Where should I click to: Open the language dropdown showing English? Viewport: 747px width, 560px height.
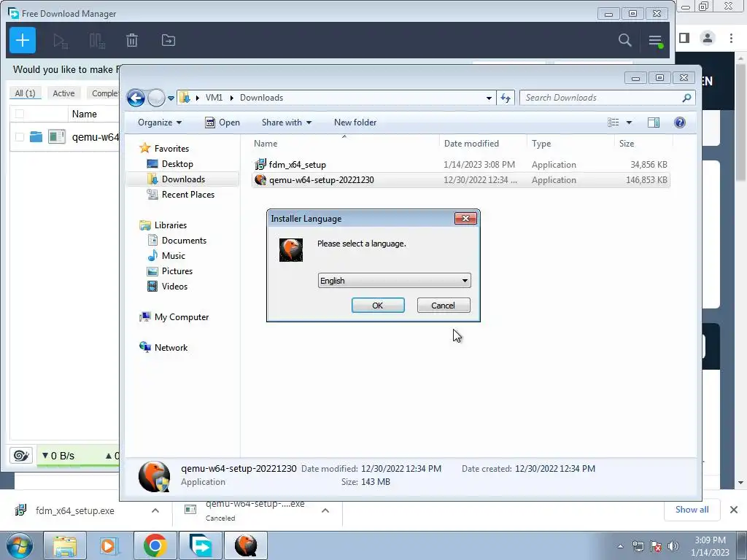tap(394, 281)
